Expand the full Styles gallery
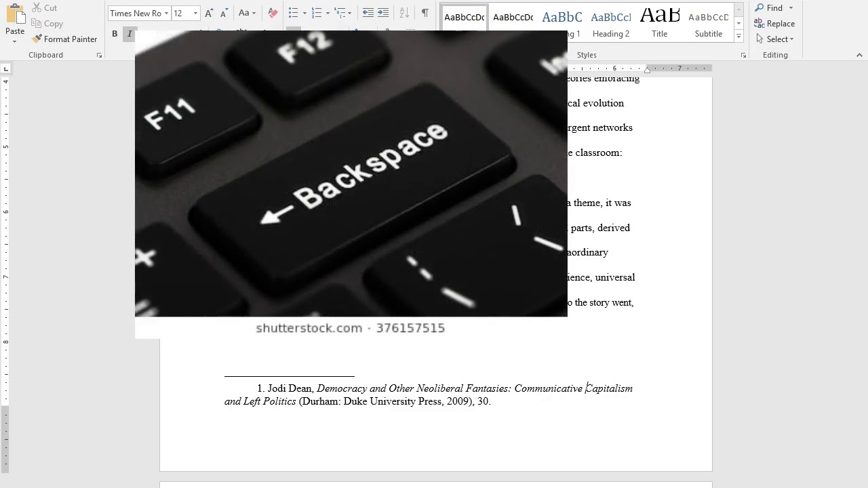This screenshot has height=488, width=868. point(738,36)
